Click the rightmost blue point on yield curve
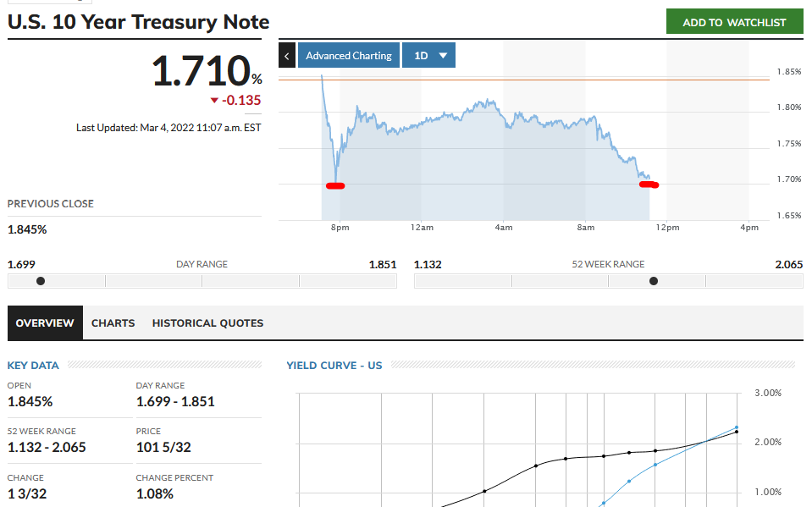 click(737, 427)
